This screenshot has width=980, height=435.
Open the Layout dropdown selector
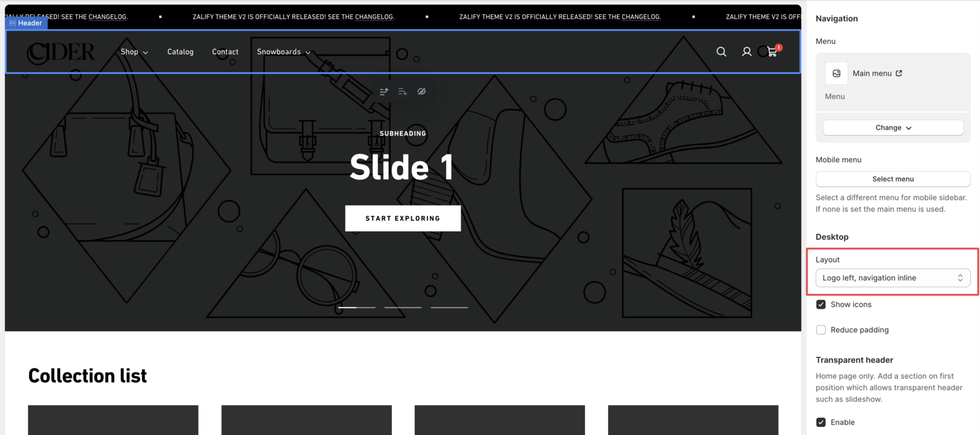coord(892,278)
